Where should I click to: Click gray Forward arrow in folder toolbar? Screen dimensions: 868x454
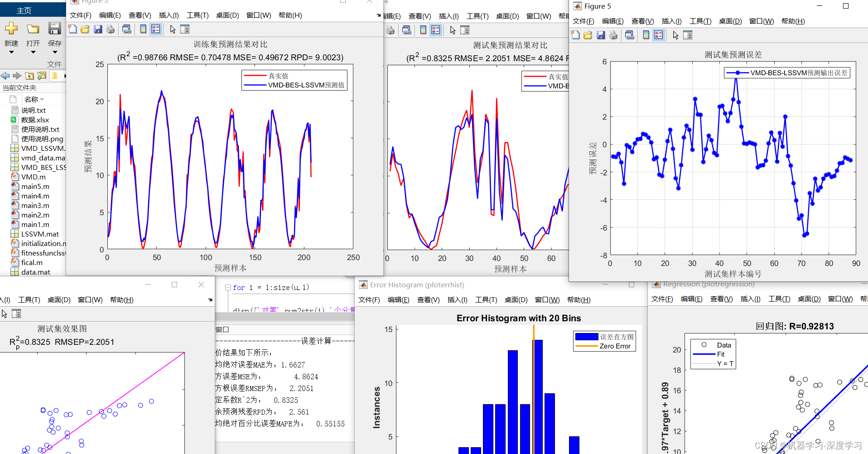(17, 76)
